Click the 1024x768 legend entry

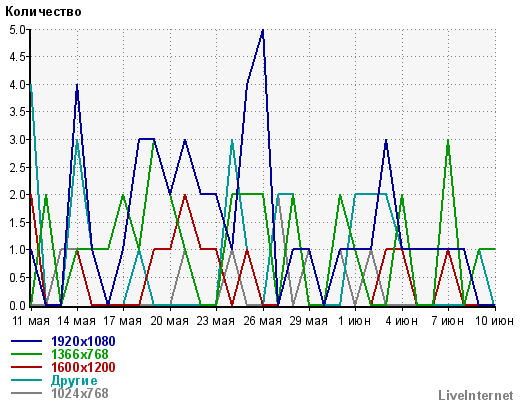click(80, 393)
